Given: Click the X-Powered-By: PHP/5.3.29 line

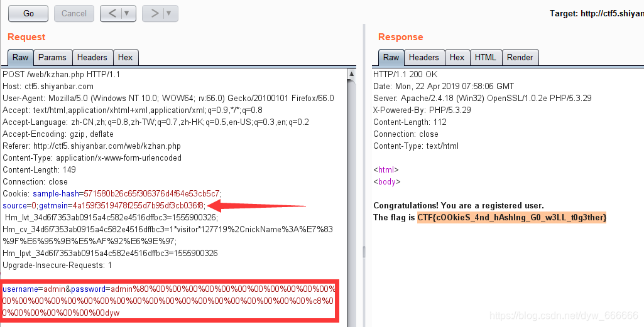Looking at the screenshot, I should [x=422, y=110].
